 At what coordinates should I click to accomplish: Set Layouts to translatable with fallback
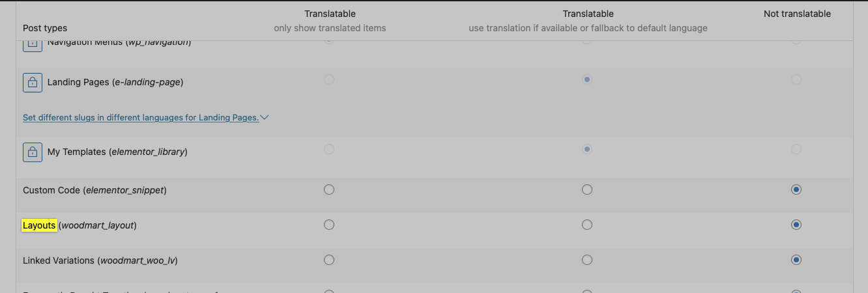587,225
